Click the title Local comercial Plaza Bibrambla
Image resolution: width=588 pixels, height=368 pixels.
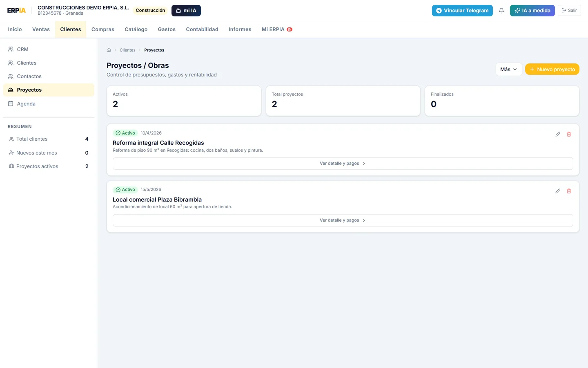[157, 200]
